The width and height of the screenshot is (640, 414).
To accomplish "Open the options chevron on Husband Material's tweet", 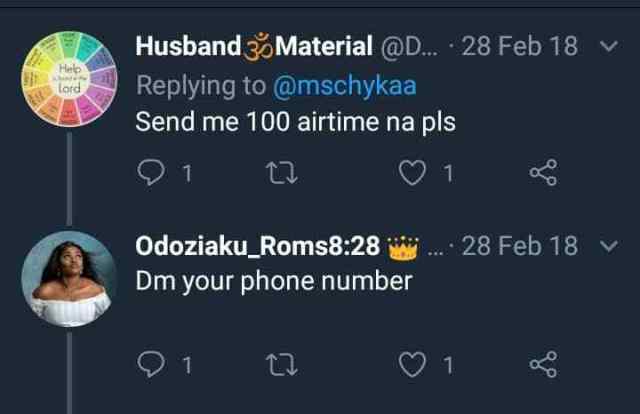I will (x=607, y=45).
